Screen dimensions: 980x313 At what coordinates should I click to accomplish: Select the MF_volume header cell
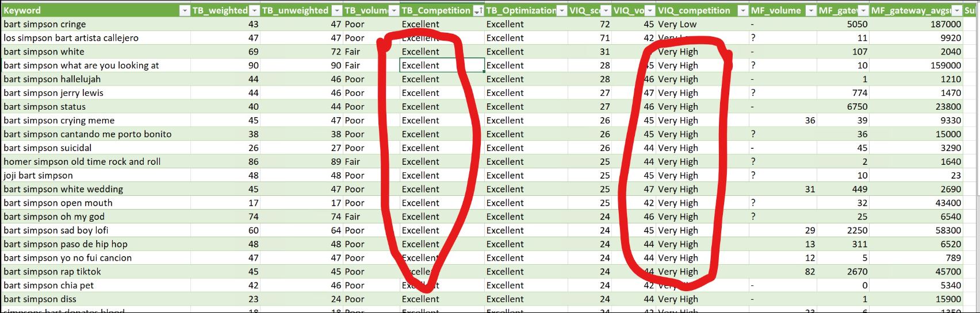783,10
